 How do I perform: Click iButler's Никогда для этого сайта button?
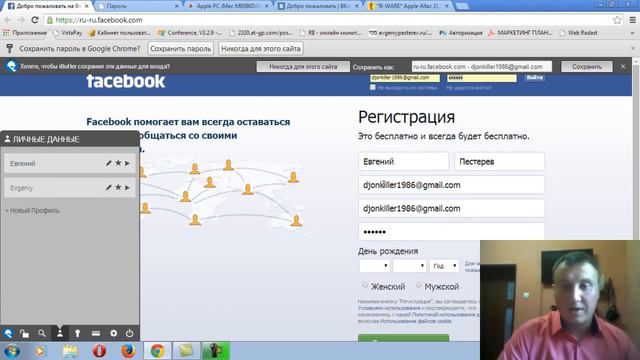point(303,67)
